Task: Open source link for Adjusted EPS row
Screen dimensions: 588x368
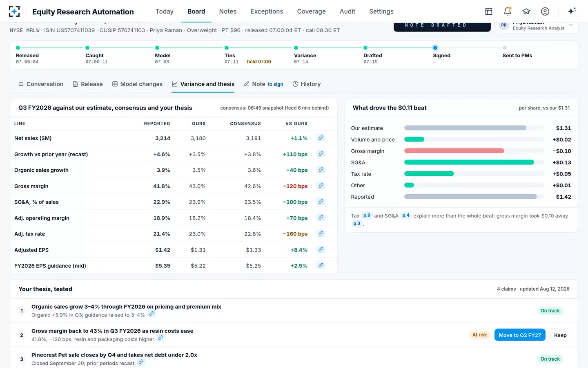Action: point(321,249)
